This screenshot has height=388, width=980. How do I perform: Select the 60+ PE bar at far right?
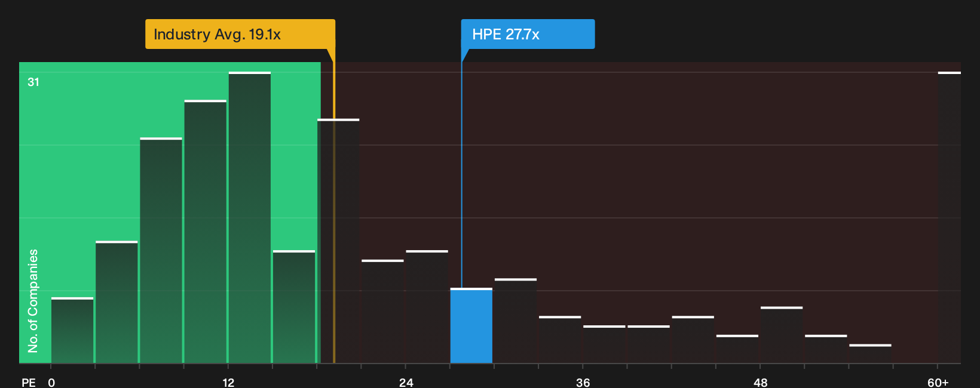pyautogui.click(x=950, y=218)
